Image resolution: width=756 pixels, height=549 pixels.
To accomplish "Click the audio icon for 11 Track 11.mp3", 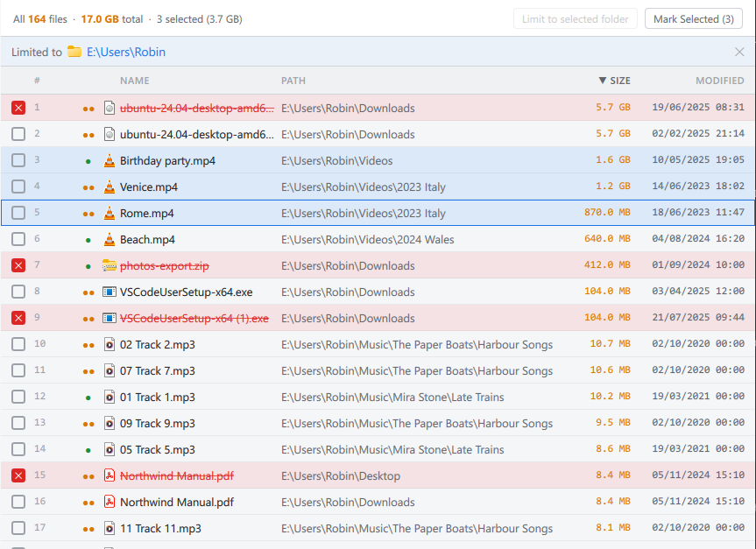I will (x=110, y=528).
